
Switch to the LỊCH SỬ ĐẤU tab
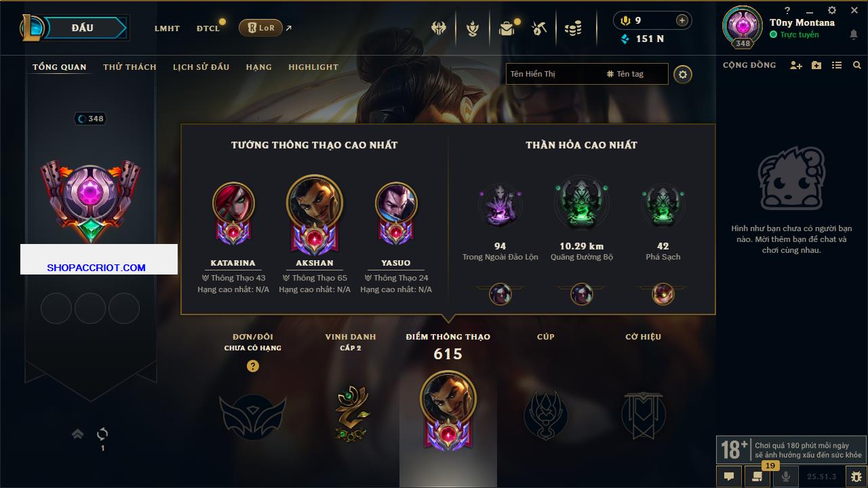point(201,67)
